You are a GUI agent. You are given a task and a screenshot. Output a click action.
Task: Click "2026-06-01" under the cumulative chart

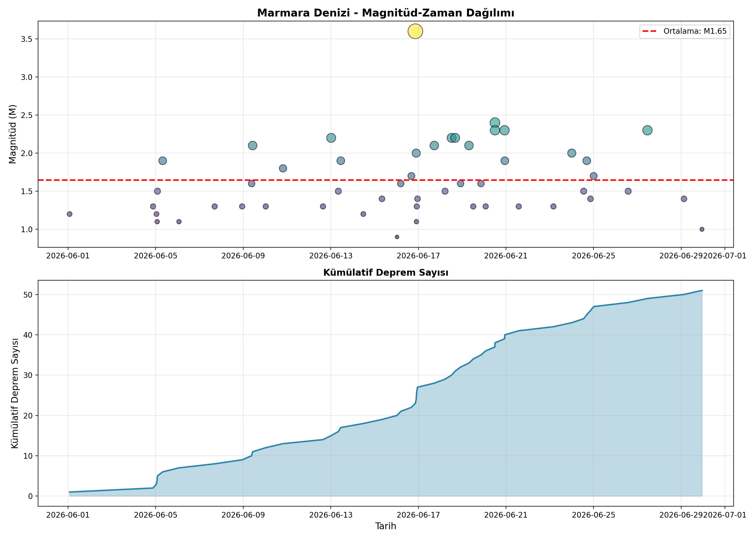(x=68, y=515)
